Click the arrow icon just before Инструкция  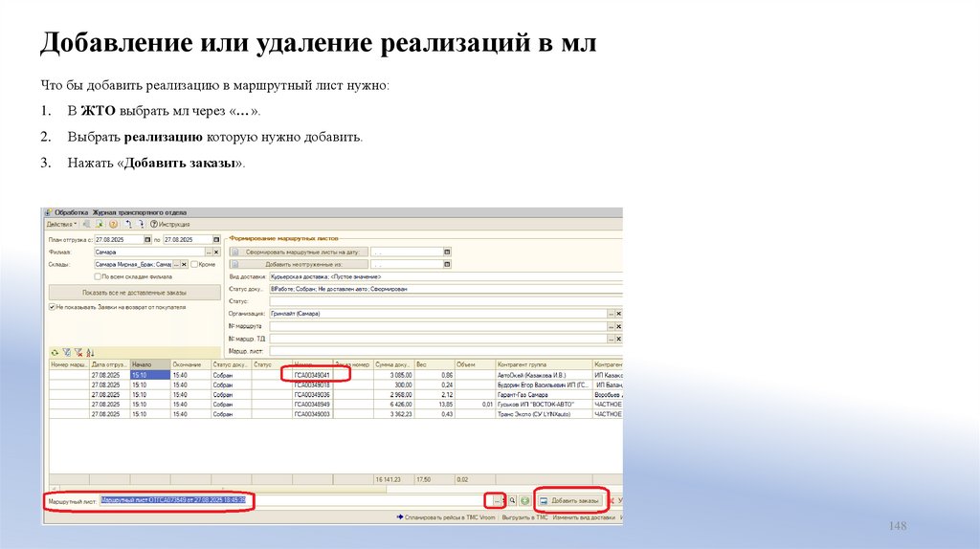point(141,224)
